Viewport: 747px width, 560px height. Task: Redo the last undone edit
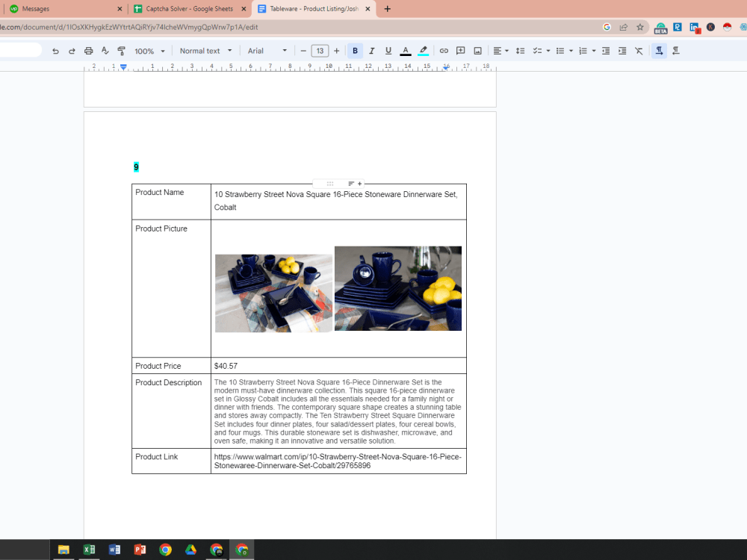click(x=72, y=51)
